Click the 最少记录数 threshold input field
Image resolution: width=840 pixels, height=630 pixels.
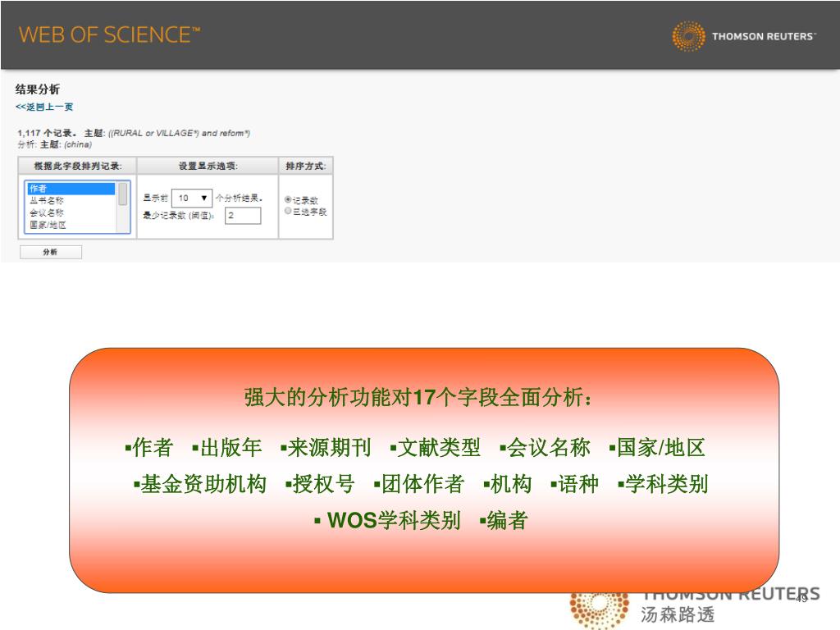click(x=243, y=216)
